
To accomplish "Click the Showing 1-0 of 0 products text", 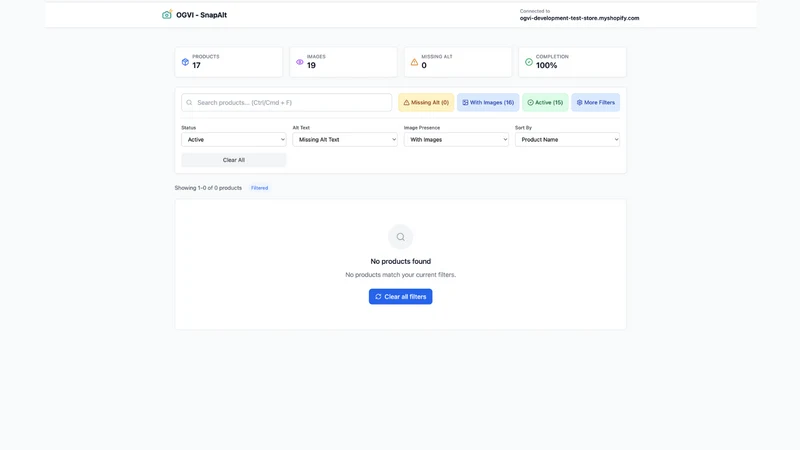I will (x=208, y=188).
